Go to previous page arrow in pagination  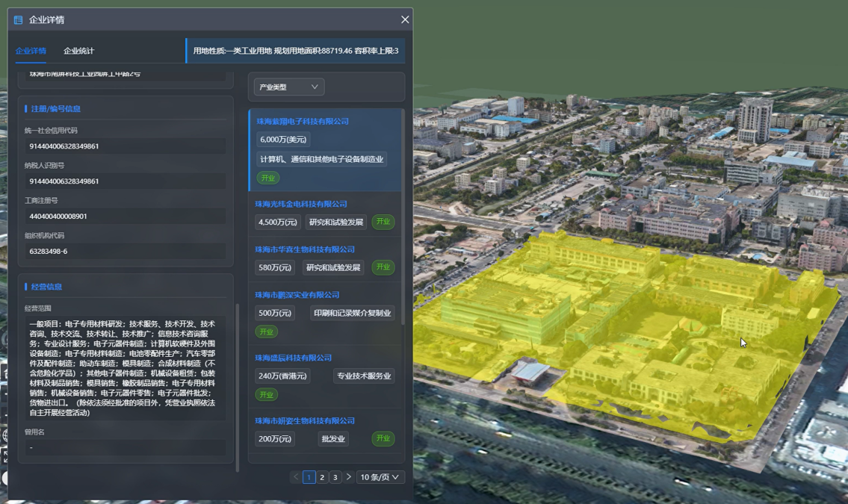pos(296,477)
